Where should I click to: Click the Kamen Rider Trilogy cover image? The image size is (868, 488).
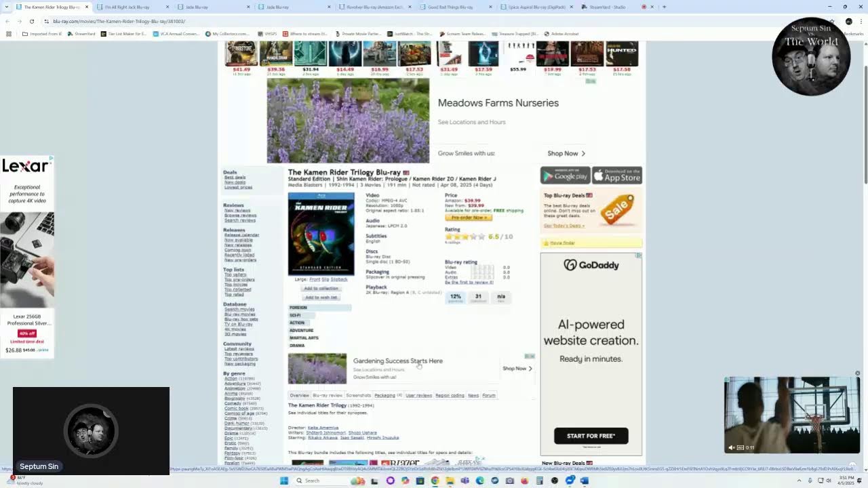[321, 234]
